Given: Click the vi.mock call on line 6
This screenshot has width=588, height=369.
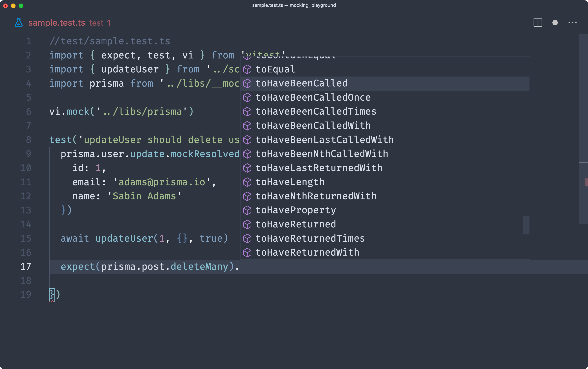Looking at the screenshot, I should click(121, 112).
